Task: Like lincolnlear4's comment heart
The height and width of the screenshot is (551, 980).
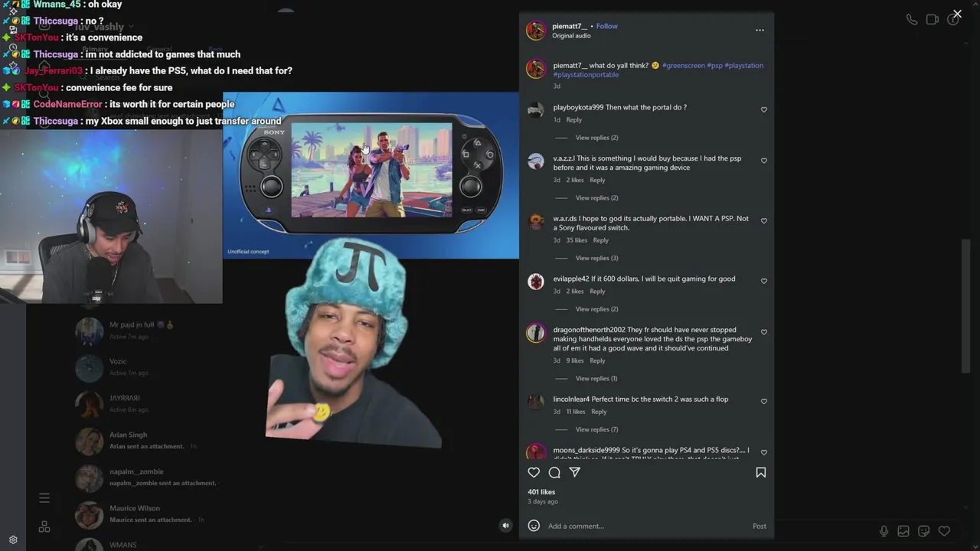Action: (x=764, y=401)
